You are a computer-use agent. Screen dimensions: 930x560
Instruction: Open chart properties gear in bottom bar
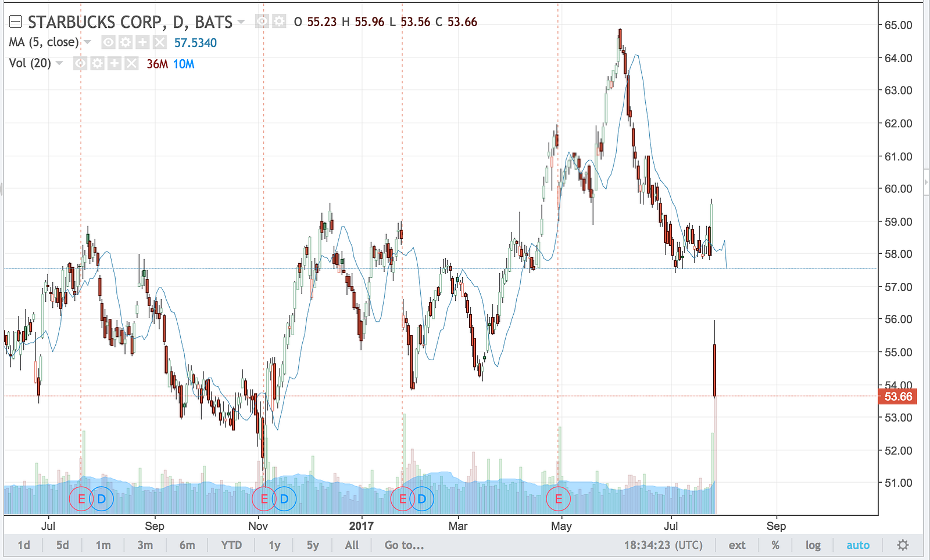pyautogui.click(x=903, y=545)
